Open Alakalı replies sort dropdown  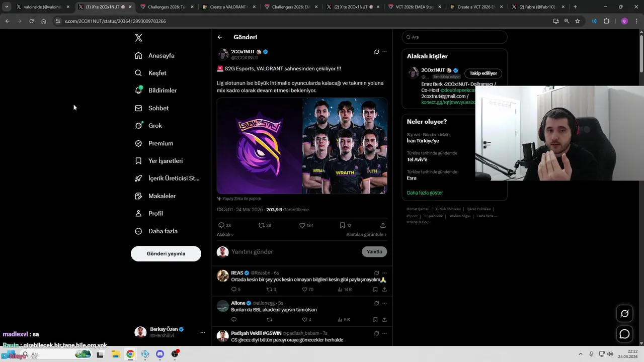(x=225, y=235)
